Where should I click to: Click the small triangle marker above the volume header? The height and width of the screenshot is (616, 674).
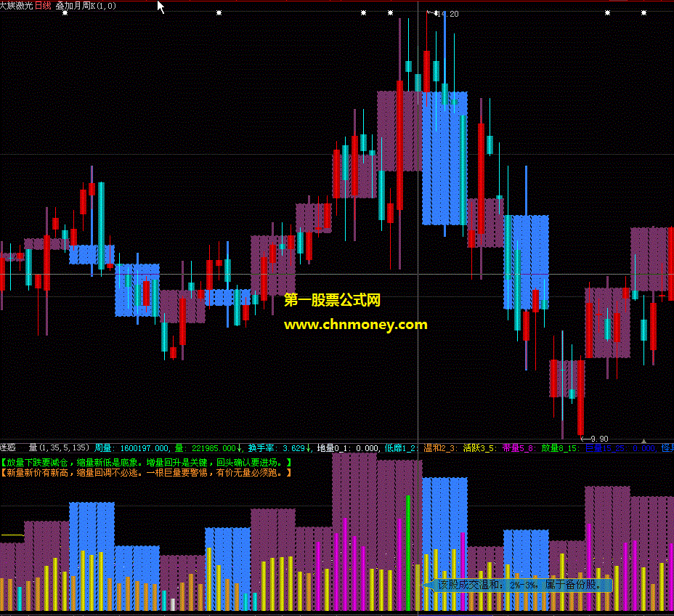[644, 441]
